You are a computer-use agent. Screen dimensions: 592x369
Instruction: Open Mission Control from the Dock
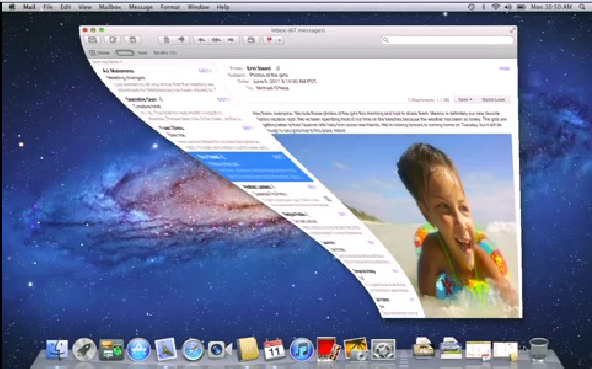111,349
